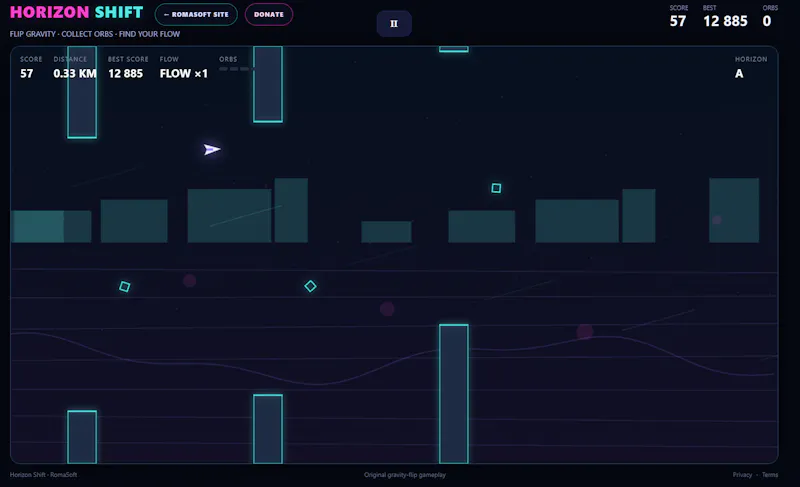Open the Terms link in footer
Viewport: 800px width, 487px height.
point(770,475)
